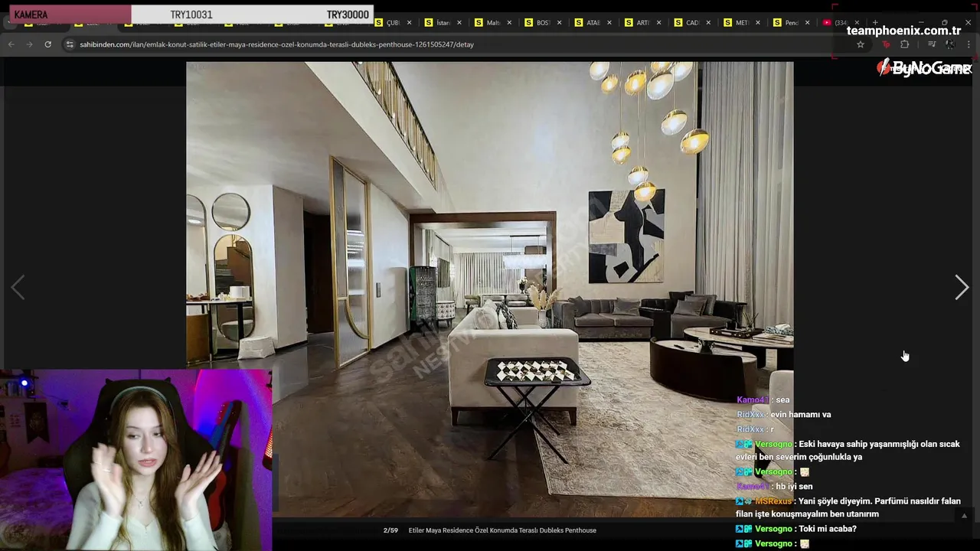Switch to the Malt tab

(x=493, y=23)
